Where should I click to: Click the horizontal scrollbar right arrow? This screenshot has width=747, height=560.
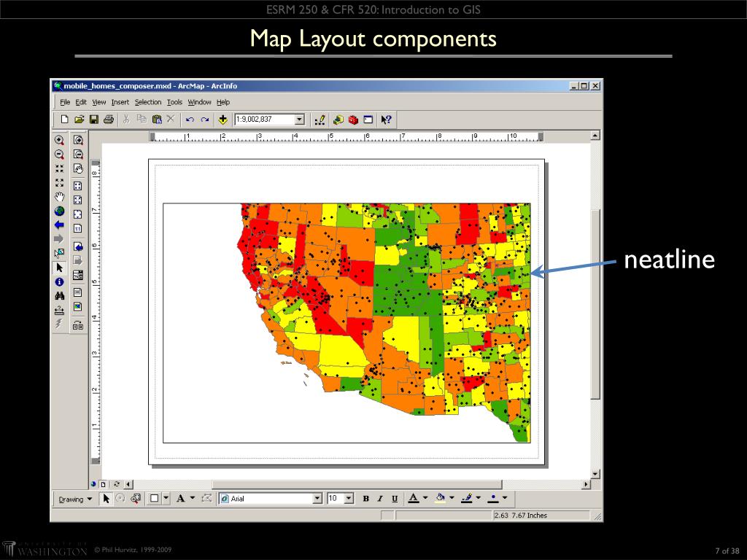pos(586,484)
